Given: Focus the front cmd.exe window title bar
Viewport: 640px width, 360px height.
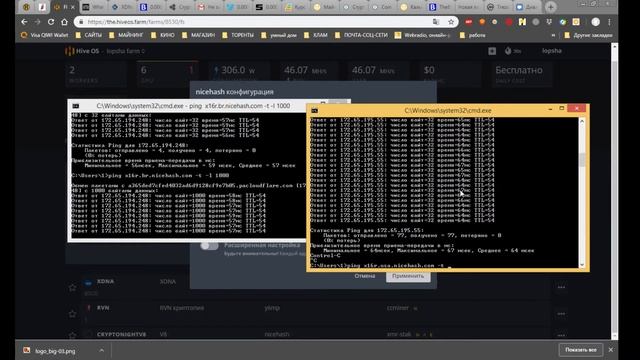Looking at the screenshot, I should pyautogui.click(x=447, y=110).
